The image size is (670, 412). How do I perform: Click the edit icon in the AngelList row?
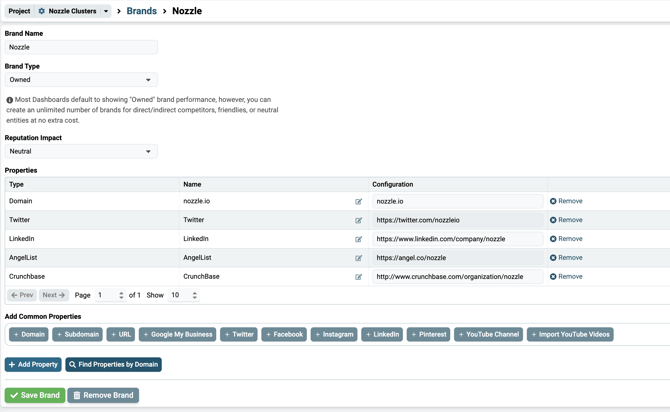pyautogui.click(x=358, y=258)
